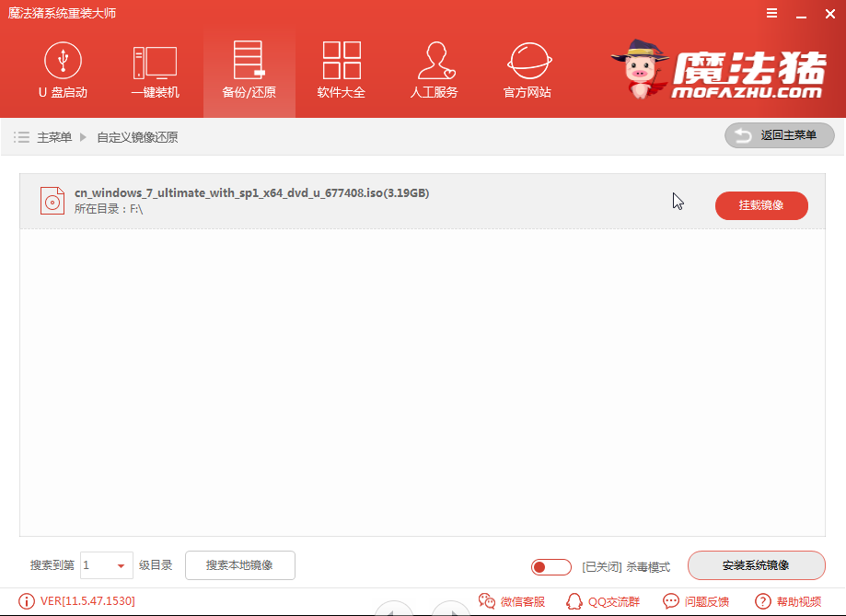846x616 pixels.
Task: Return to main menu with 返回主菜单
Action: 779,135
